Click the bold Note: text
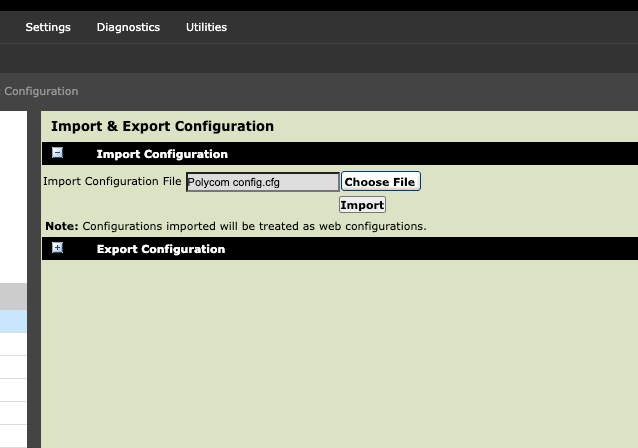The image size is (638, 448). pyautogui.click(x=61, y=226)
